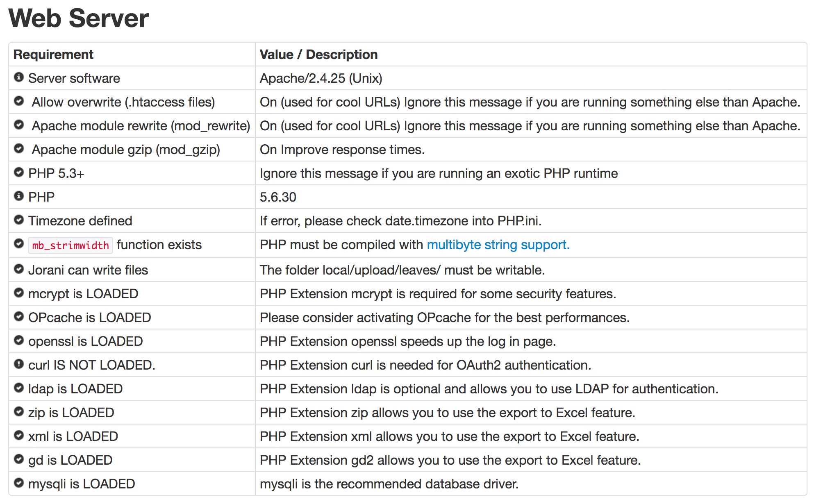This screenshot has height=504, width=814.
Task: Click the Requirement column header
Action: pos(53,54)
